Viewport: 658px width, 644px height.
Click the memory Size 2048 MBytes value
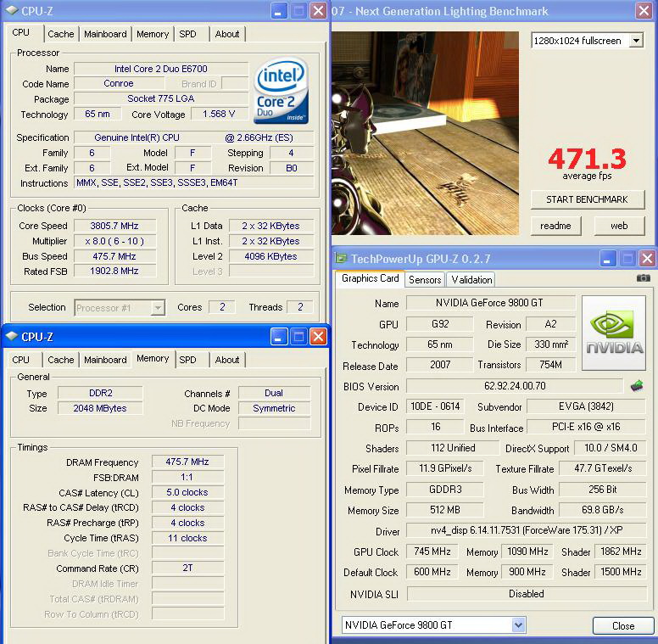coord(100,408)
